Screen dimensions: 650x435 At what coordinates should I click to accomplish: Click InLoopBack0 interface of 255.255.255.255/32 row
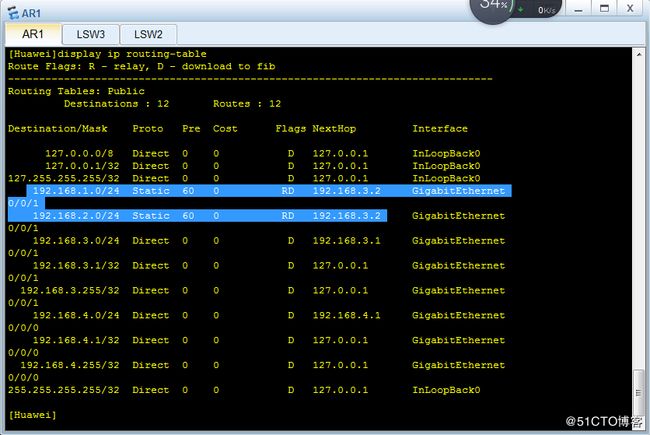pos(446,390)
